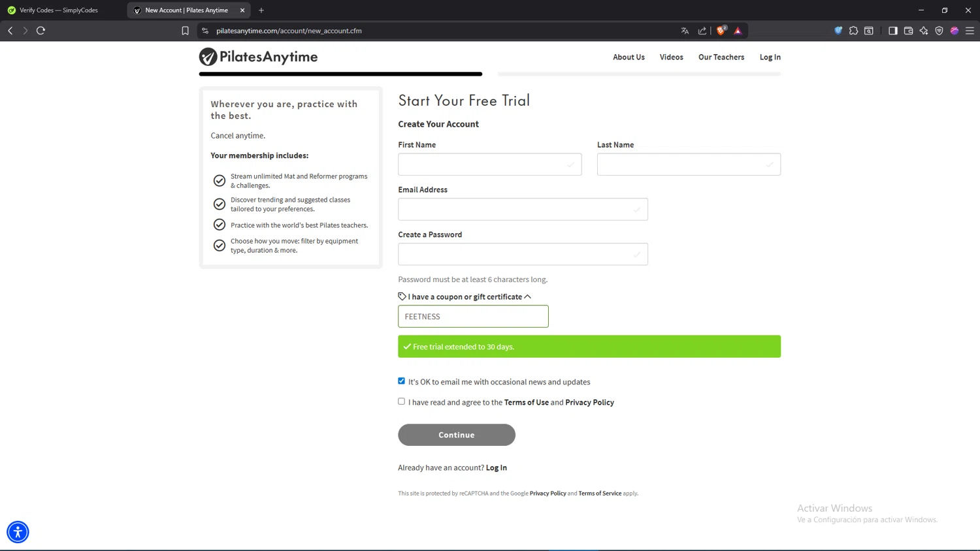Viewport: 980px width, 551px height.
Task: Click the First Name input field
Action: click(490, 165)
